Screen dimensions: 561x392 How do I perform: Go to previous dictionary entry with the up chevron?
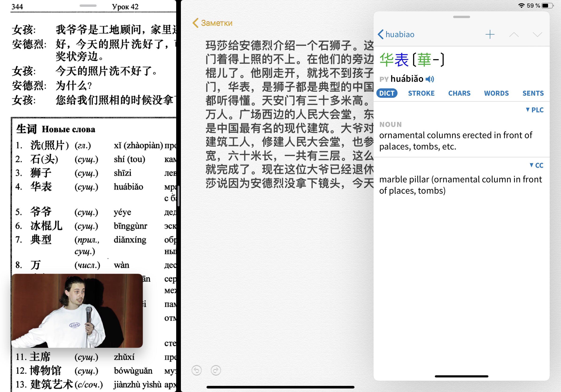[x=514, y=35]
